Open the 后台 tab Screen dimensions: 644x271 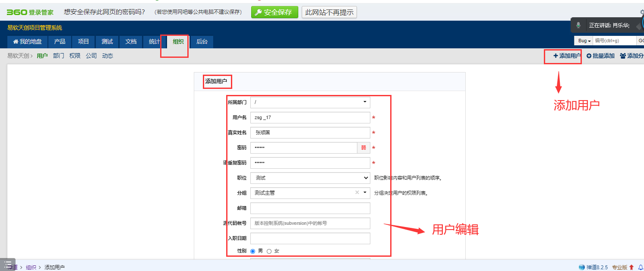point(202,42)
